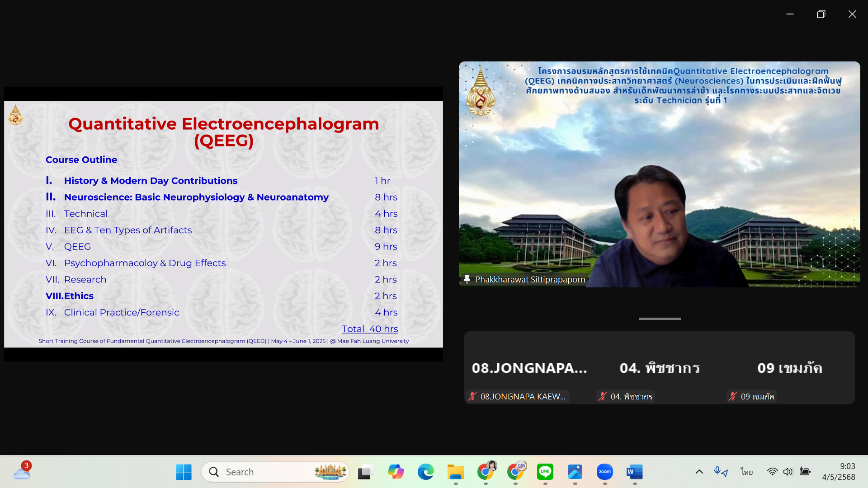Click the 'QEEG' outline item V
The width and height of the screenshot is (868, 488).
[77, 247]
